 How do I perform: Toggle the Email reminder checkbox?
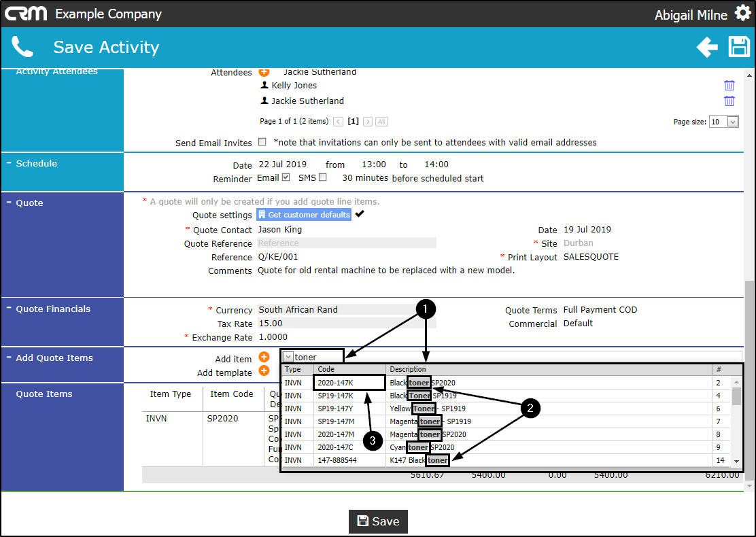286,177
